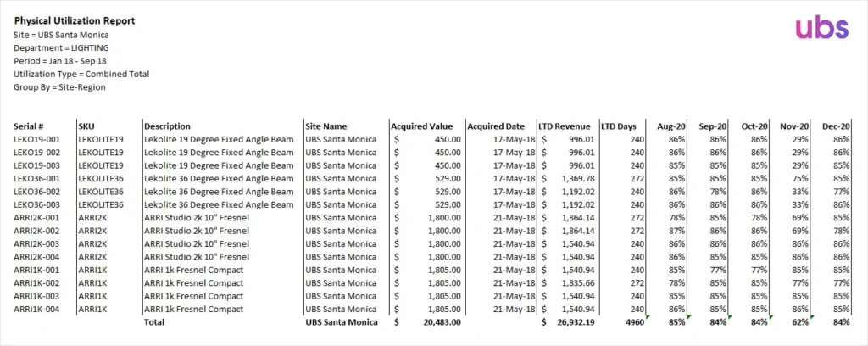
Task: Select the Dec-20 month column header
Action: (x=836, y=126)
